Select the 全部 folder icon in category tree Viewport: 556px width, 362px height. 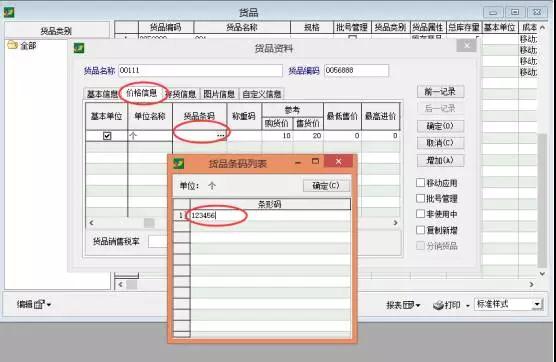tap(12, 45)
